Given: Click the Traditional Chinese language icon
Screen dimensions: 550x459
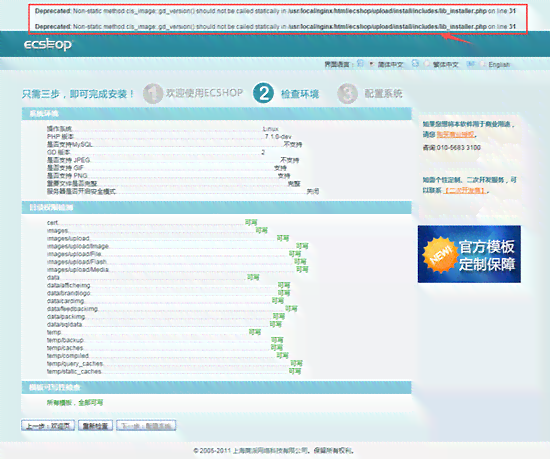Looking at the screenshot, I should pos(415,63).
